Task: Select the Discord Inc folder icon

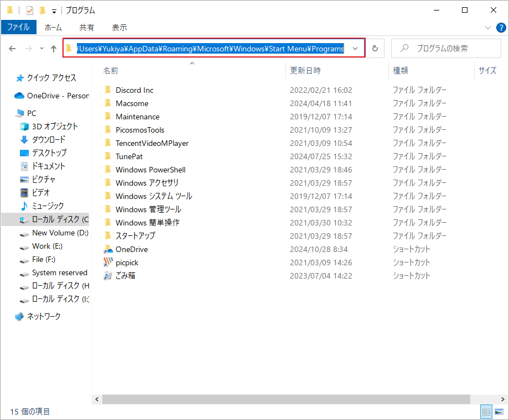Action: tap(108, 90)
